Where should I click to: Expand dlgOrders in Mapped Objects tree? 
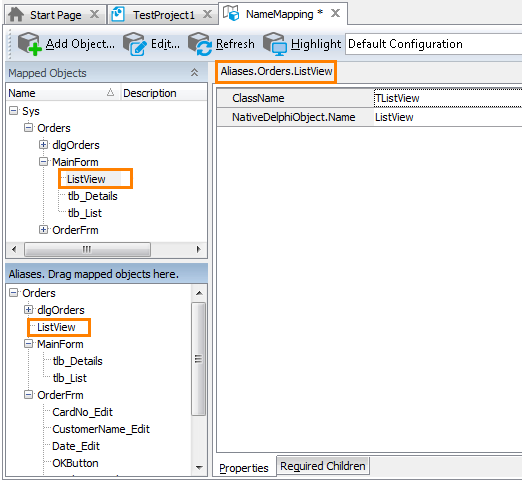[43, 145]
